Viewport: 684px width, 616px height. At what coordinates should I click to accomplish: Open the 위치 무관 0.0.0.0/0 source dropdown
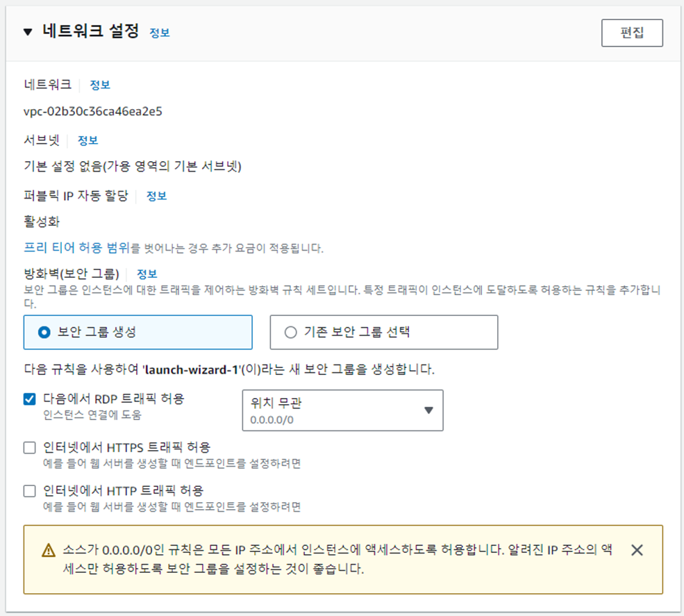click(343, 410)
